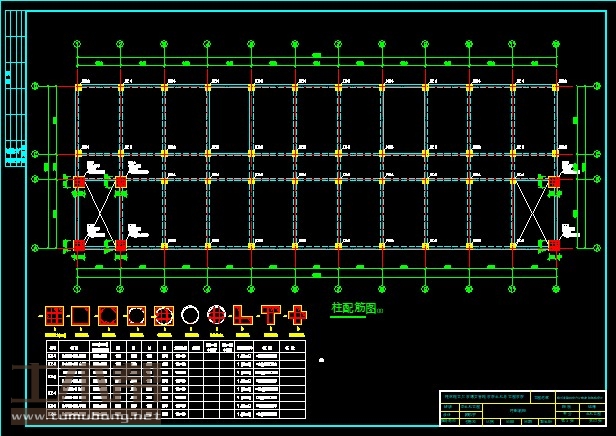Select the white hollow circle section symbol
Screen dimensions: 616x436
pos(190,316)
